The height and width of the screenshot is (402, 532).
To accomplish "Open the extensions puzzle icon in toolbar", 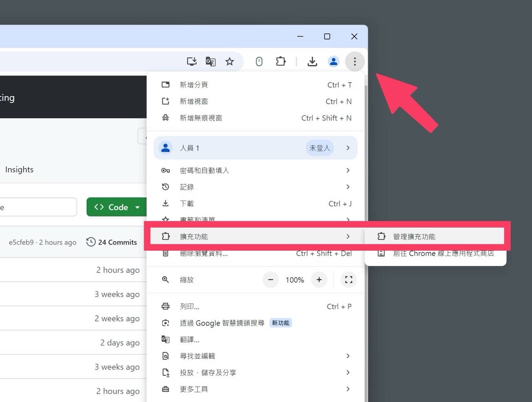I will click(281, 61).
